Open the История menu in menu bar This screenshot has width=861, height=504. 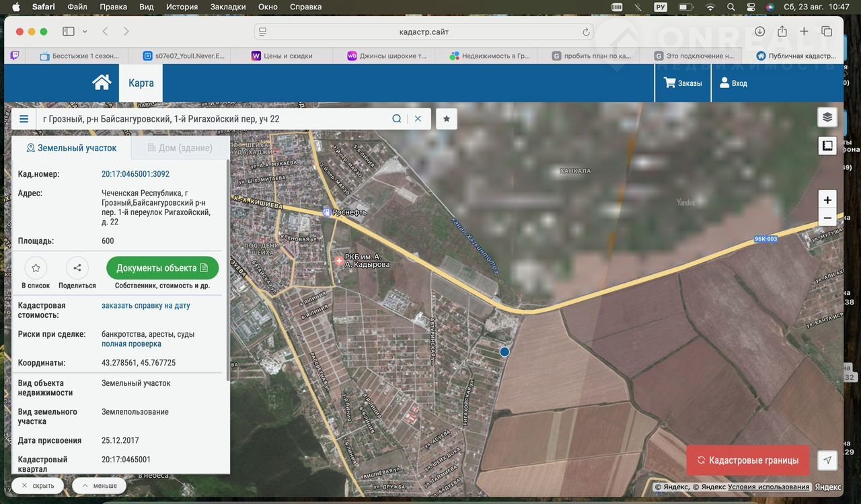pos(182,7)
